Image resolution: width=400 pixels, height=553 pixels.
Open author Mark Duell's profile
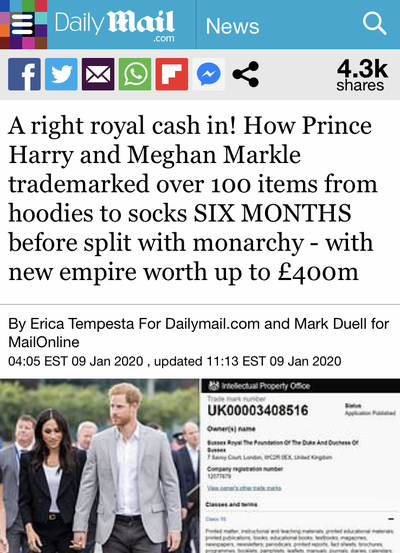(331, 323)
